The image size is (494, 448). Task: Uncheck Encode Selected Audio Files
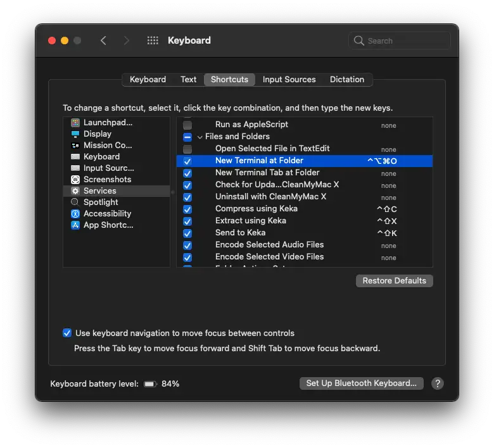click(187, 246)
